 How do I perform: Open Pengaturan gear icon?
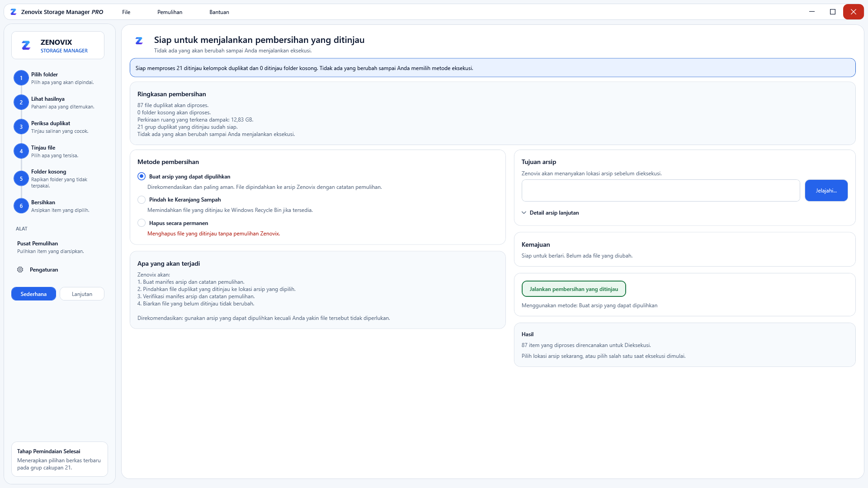click(20, 270)
